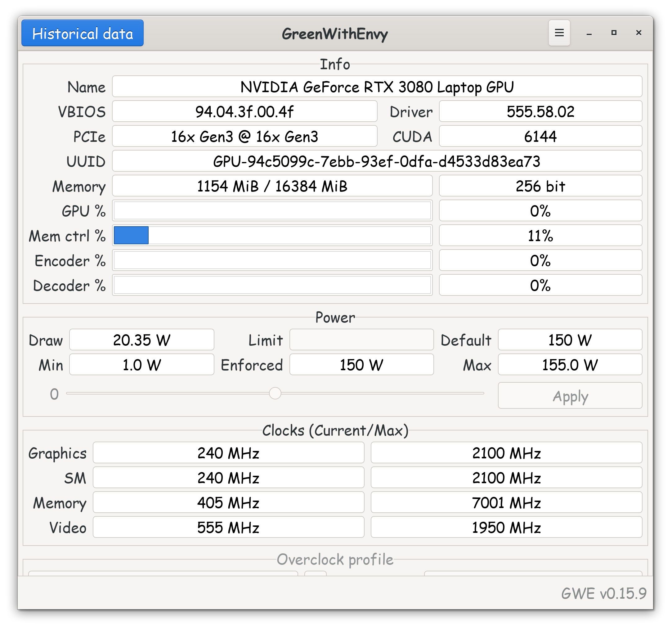Click the CUDA cores value 6144

click(x=540, y=136)
